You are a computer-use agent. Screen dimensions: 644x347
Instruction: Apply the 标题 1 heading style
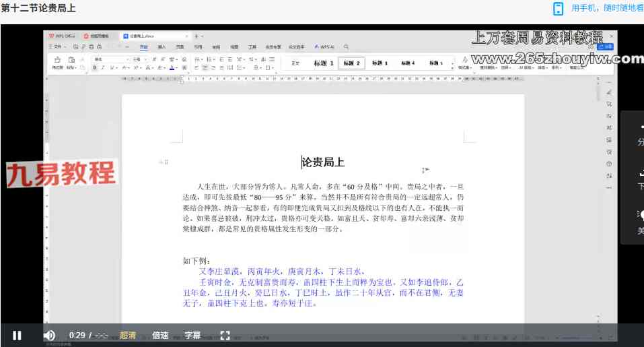tap(323, 63)
